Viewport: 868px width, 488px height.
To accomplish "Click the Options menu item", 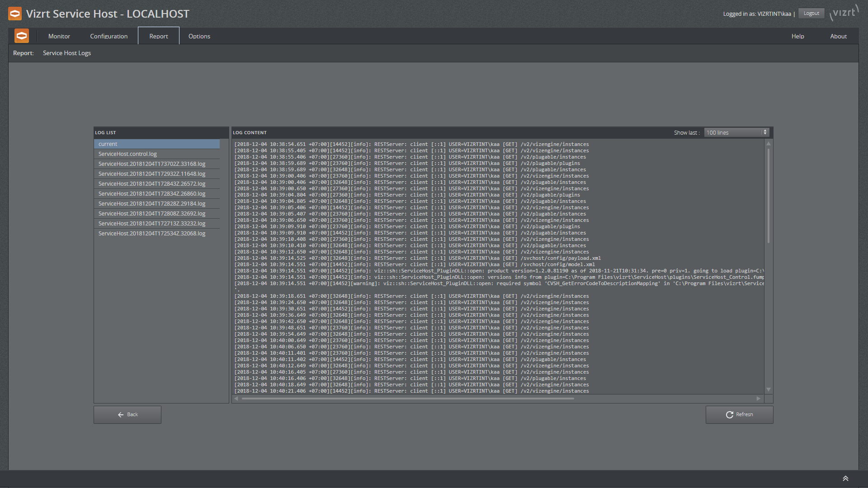I will [x=199, y=36].
